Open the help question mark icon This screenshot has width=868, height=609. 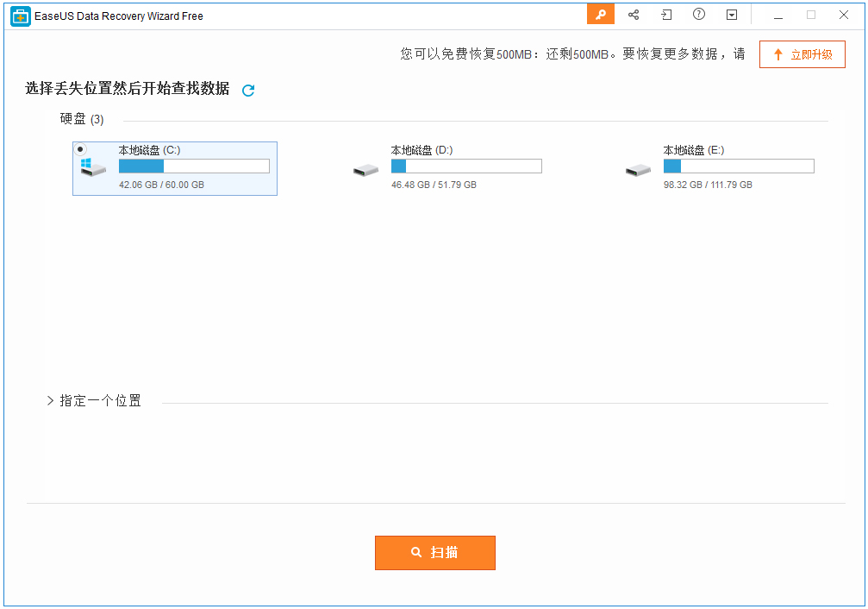click(699, 15)
